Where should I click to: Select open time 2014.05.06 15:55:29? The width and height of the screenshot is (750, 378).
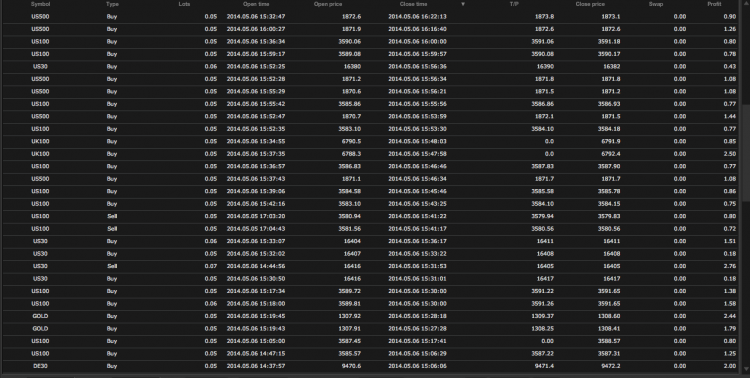point(256,91)
